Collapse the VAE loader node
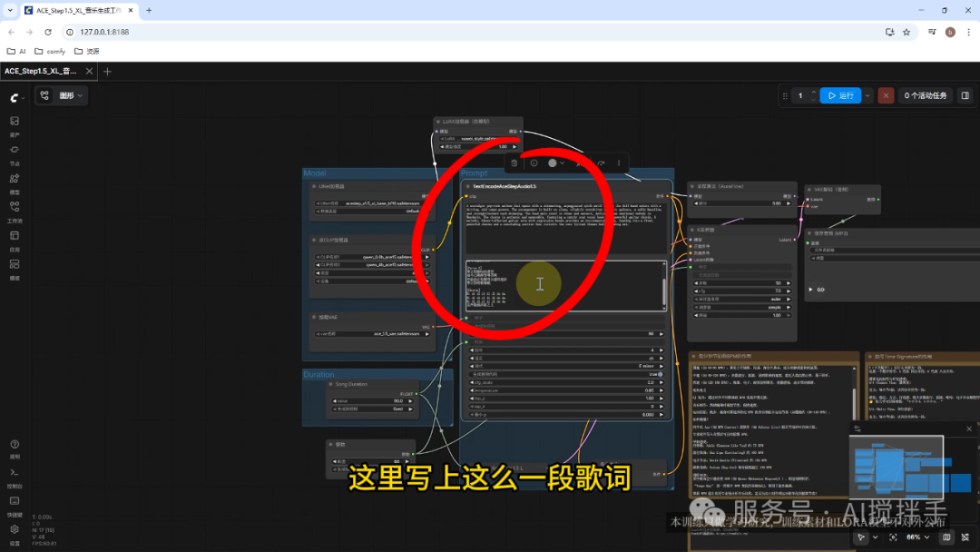Screen dimensions: 980x552 click(x=314, y=318)
